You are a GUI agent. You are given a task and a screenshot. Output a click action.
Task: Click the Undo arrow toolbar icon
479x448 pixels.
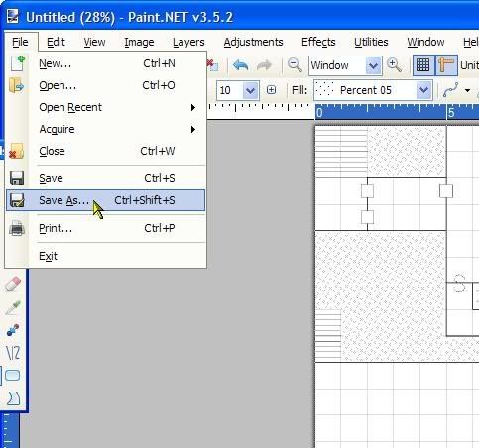[x=241, y=65]
